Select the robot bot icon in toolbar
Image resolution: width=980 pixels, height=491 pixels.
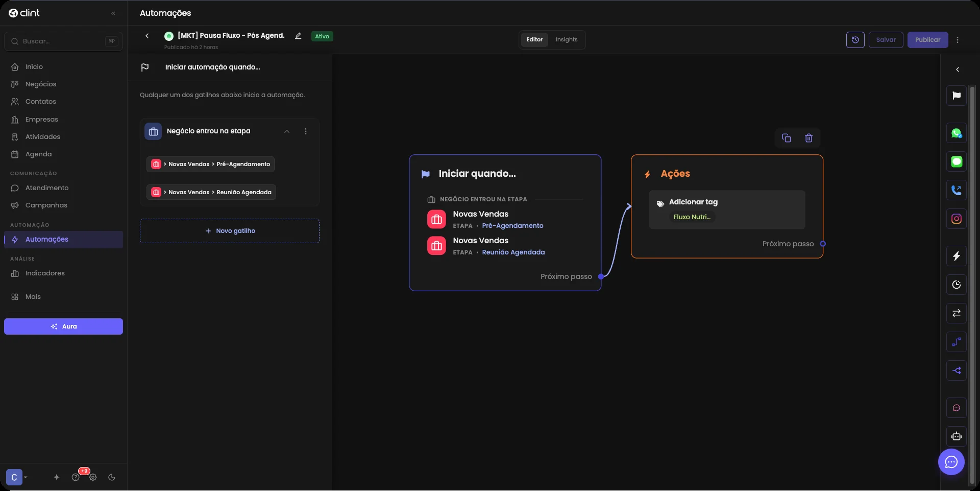click(x=957, y=437)
